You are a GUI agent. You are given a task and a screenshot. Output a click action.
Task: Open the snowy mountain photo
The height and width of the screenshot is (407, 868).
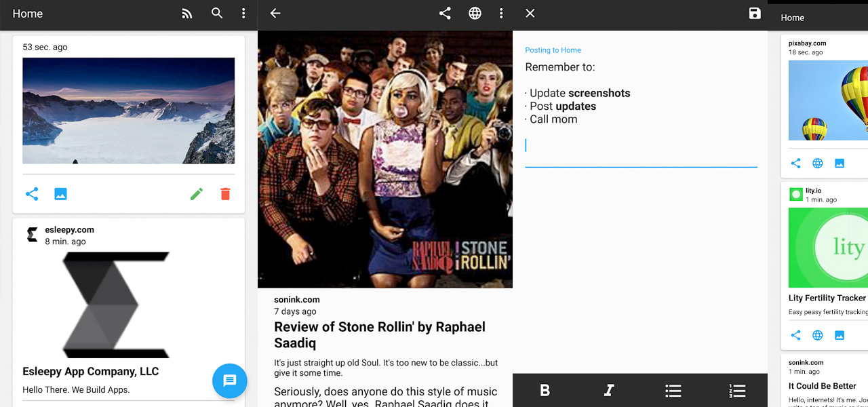coord(129,111)
